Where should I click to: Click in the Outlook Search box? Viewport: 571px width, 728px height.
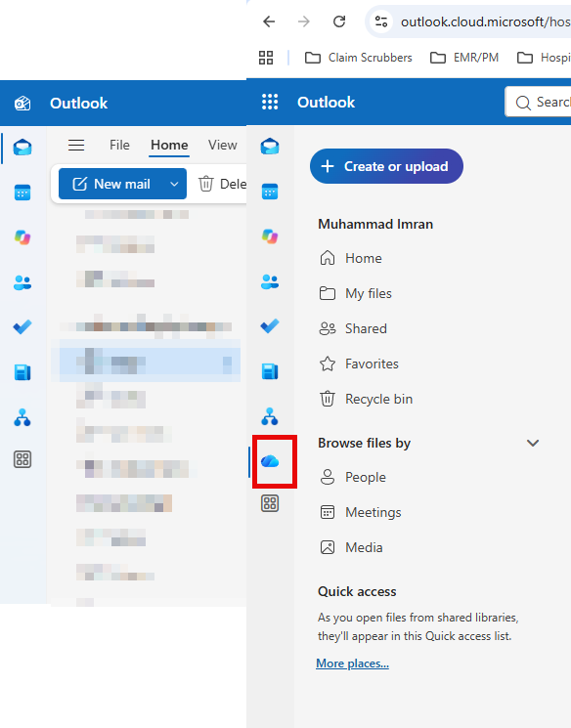(539, 102)
